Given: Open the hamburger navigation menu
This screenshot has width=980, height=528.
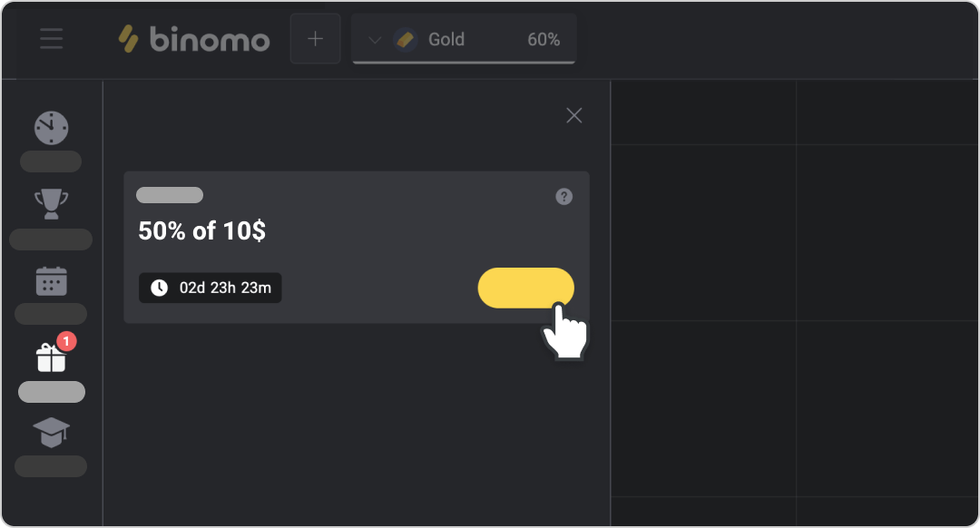Looking at the screenshot, I should coord(51,38).
